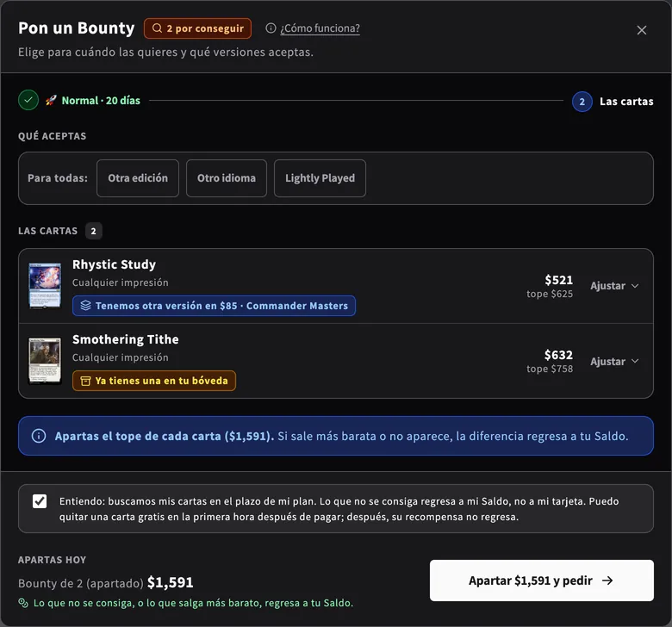Select step 2 number circle

[x=582, y=102]
